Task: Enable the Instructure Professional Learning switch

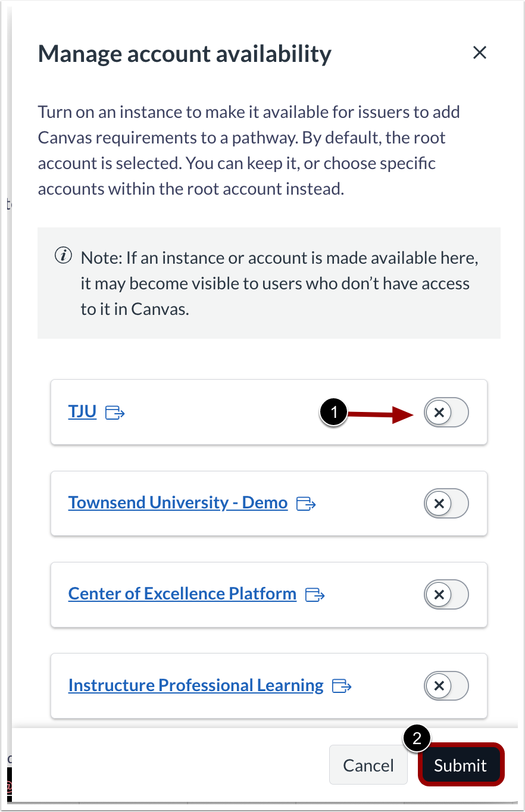Action: pos(446,686)
